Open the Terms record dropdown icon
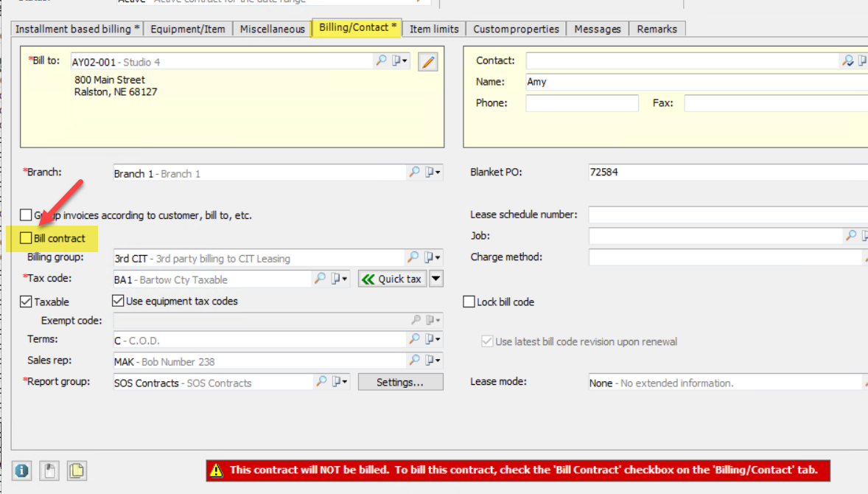The height and width of the screenshot is (494, 868). (x=433, y=338)
